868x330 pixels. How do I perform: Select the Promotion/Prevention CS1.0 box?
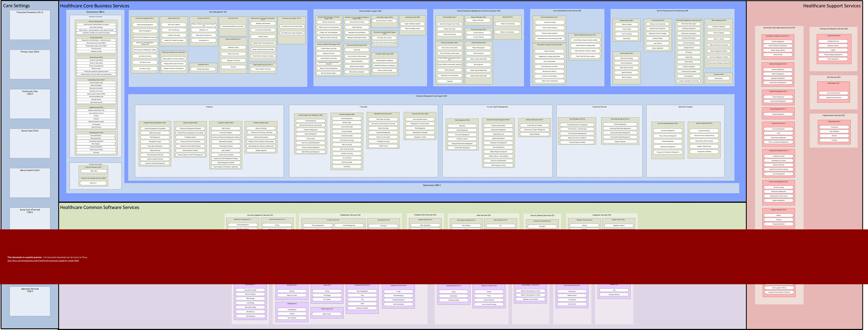(30, 25)
